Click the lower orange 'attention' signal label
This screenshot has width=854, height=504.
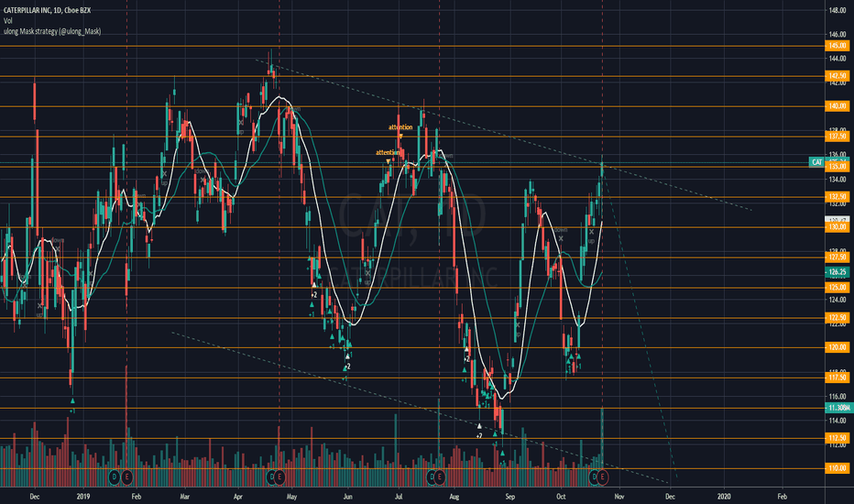pos(388,152)
